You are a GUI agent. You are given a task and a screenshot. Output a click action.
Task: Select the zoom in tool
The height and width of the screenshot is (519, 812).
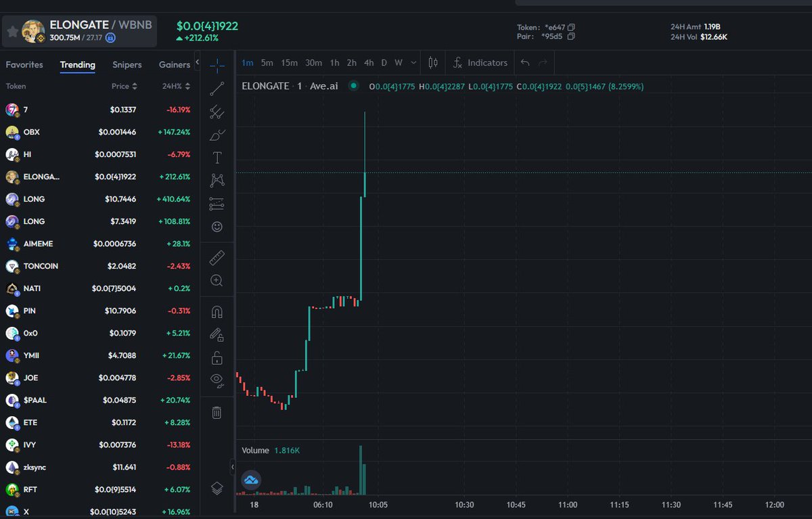(x=217, y=280)
